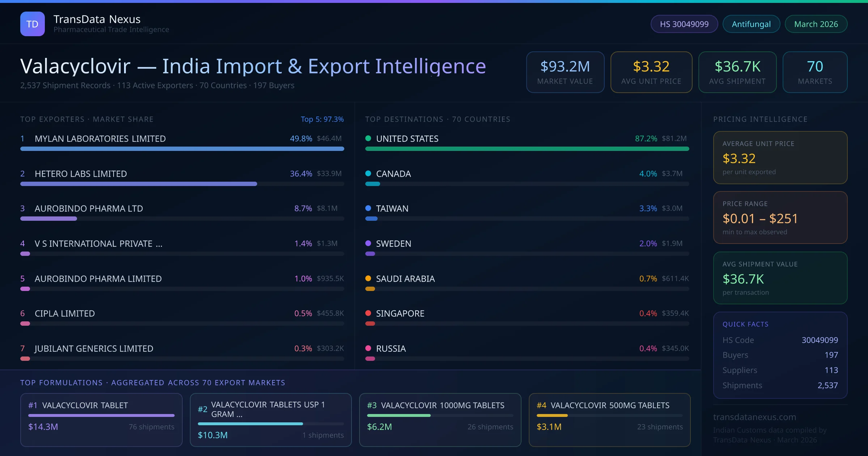Screen dimensions: 868x456
Task: Expand the VALACYCLOVIR TABLETS USP 1 GRAM card
Action: coord(271,420)
